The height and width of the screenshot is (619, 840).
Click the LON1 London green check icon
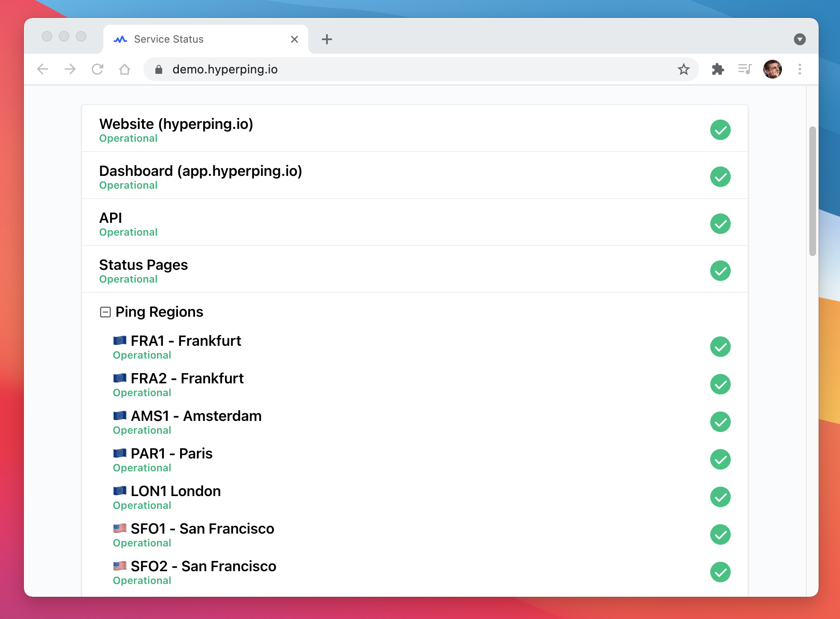pos(720,497)
